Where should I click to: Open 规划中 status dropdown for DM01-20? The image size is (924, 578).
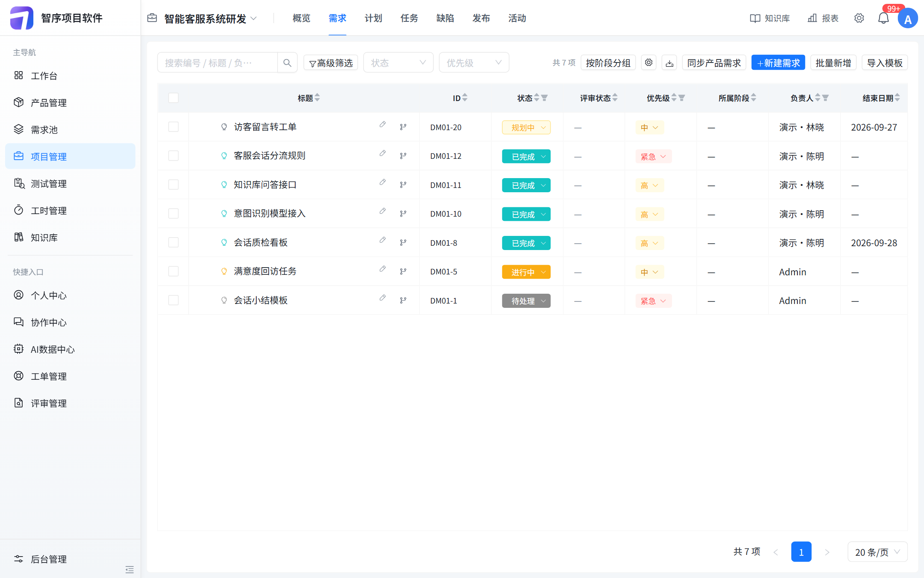click(526, 128)
